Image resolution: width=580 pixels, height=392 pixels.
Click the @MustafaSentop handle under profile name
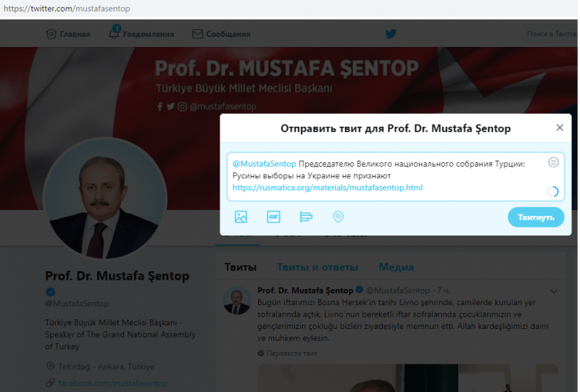77,304
